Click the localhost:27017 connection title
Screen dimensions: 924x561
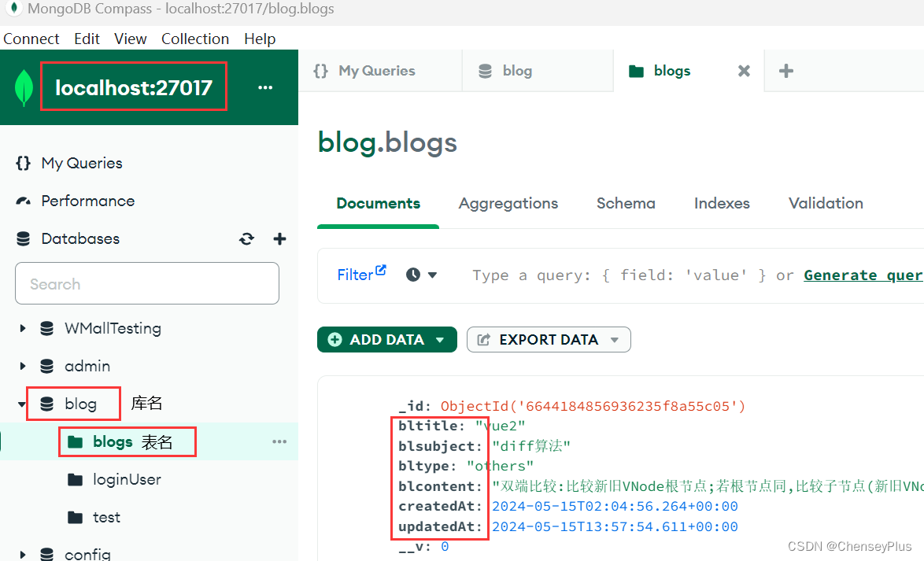tap(134, 87)
